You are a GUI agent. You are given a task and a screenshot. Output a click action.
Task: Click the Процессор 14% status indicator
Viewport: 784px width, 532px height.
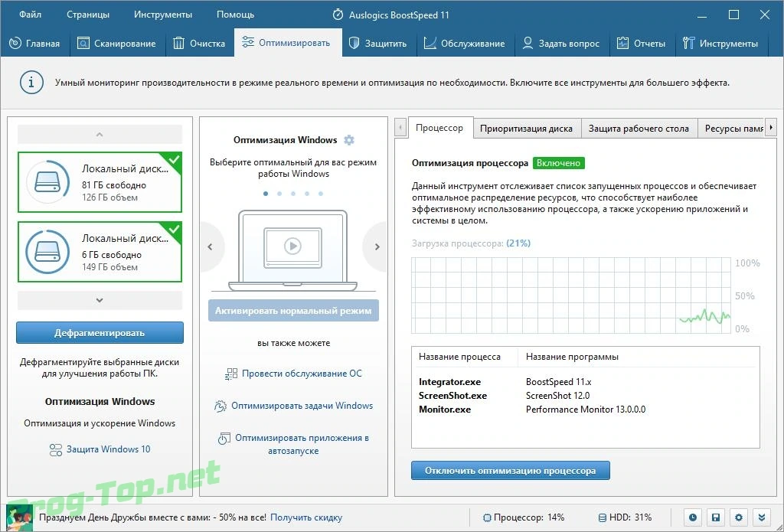(524, 517)
